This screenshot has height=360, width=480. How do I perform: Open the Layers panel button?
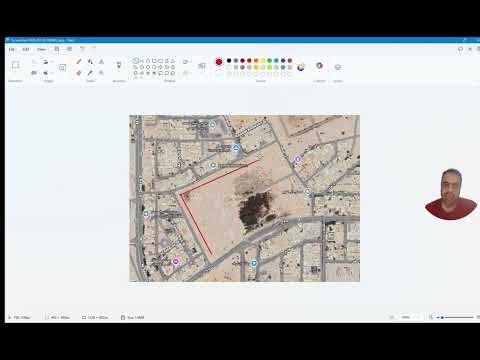(338, 67)
